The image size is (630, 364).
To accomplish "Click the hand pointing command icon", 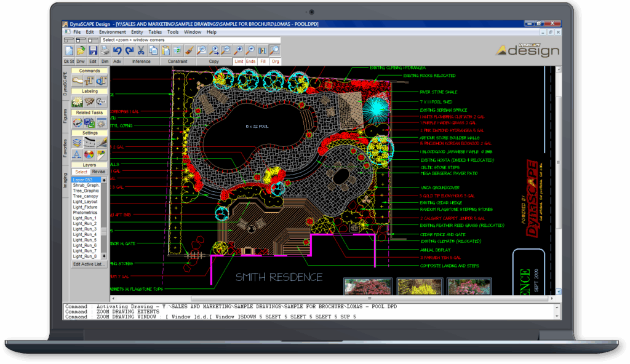I will coord(77,81).
